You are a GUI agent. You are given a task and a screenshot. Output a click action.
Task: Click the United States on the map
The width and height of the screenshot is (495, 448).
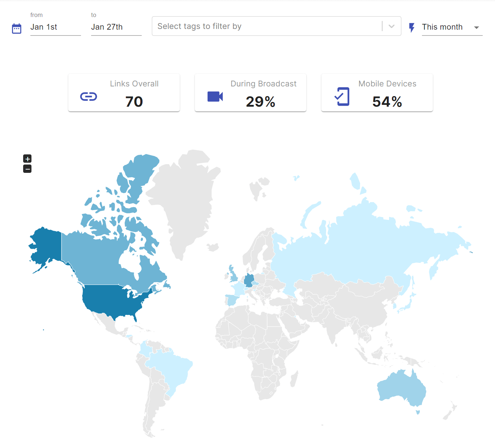112,300
